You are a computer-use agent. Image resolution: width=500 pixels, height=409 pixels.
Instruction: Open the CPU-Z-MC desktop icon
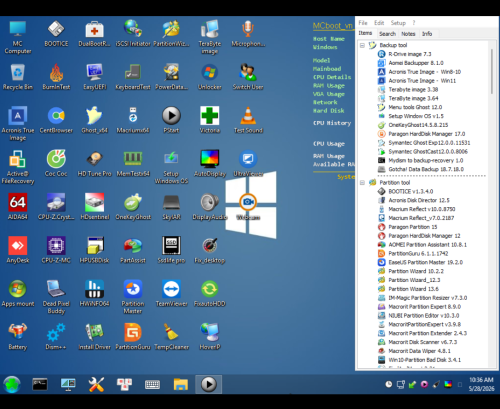pos(56,250)
